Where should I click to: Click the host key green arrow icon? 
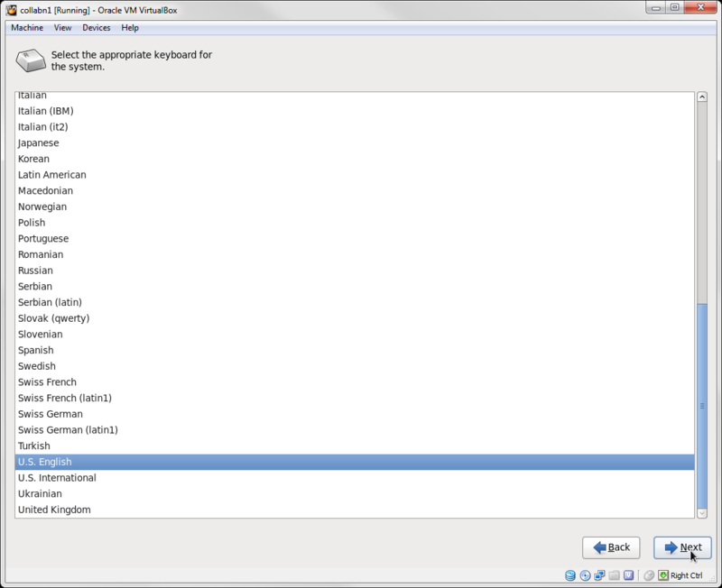point(663,575)
